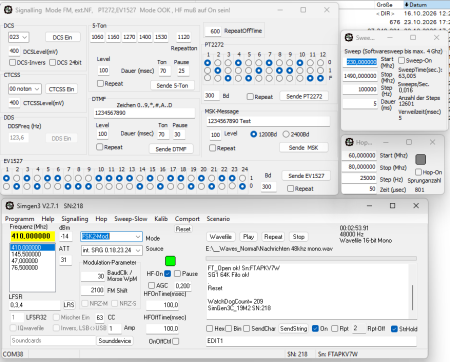This screenshot has height=362, width=450.
Task: Click the Wavefile button
Action: point(221,237)
